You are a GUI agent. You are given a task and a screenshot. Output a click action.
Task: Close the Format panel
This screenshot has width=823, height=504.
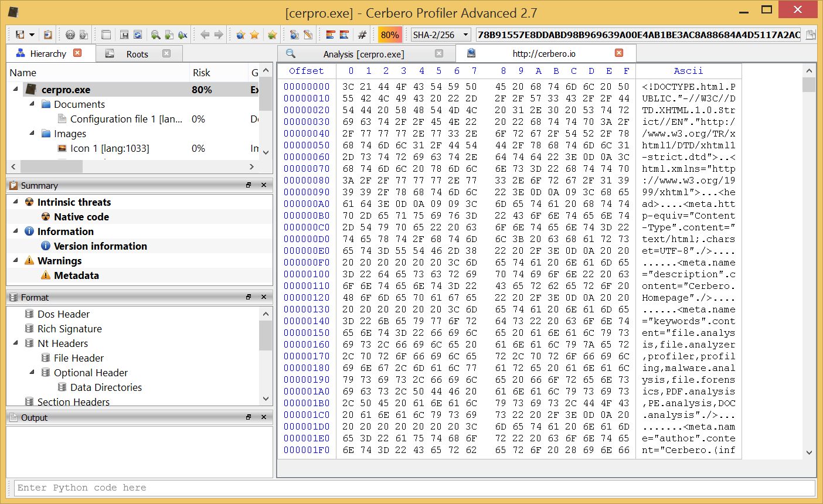[264, 297]
